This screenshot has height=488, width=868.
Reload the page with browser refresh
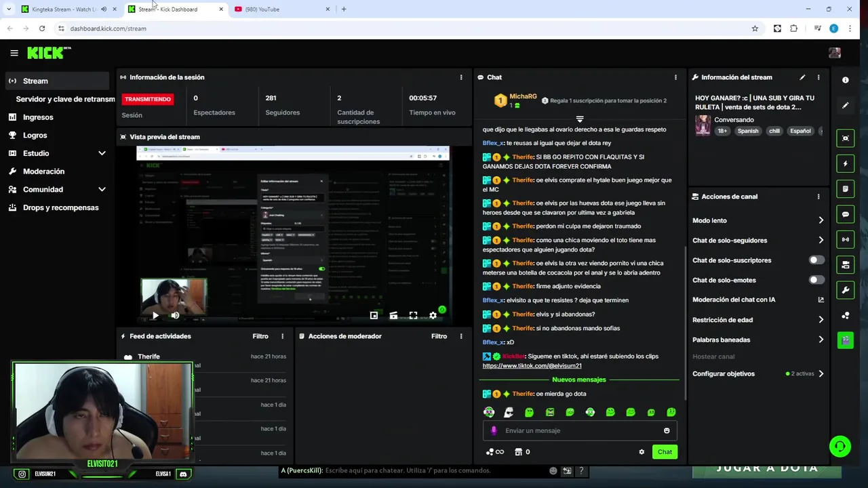click(42, 28)
